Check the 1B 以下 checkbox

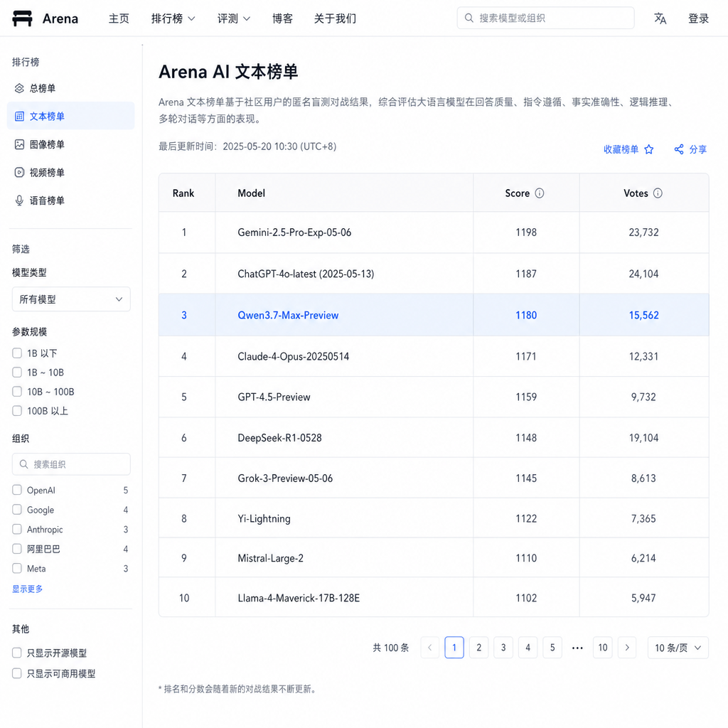pyautogui.click(x=17, y=353)
